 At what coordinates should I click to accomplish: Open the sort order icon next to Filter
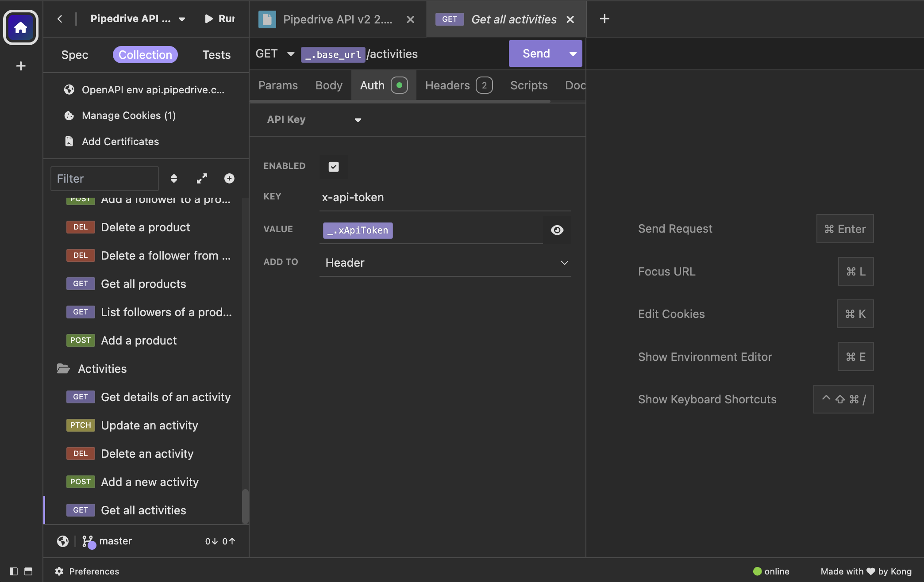(x=174, y=178)
